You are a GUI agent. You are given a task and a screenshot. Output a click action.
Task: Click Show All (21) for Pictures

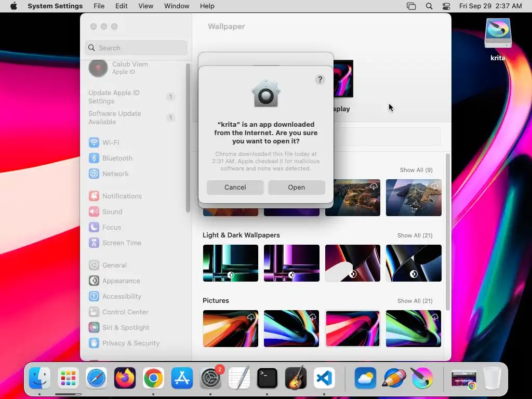[415, 301]
